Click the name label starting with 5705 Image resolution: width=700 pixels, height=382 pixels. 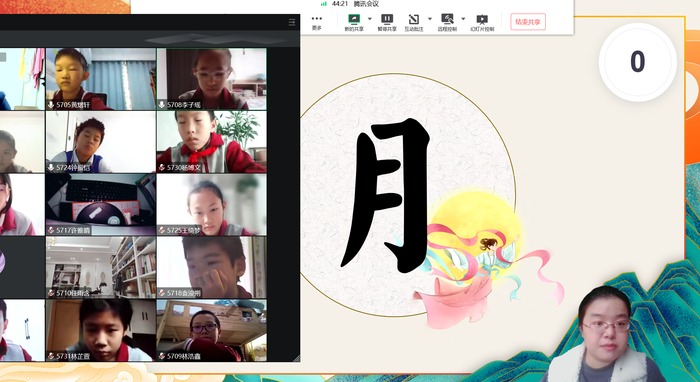pyautogui.click(x=73, y=105)
